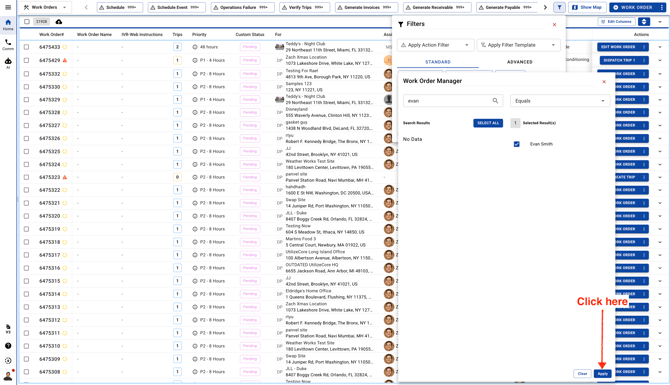Select the Verify Trips action tab
The width and height of the screenshot is (670, 385).
click(x=305, y=7)
